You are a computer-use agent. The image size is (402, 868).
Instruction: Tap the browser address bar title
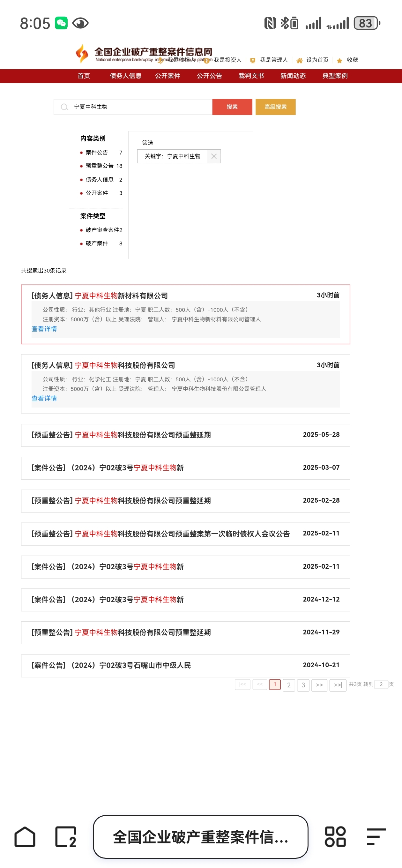pyautogui.click(x=200, y=837)
